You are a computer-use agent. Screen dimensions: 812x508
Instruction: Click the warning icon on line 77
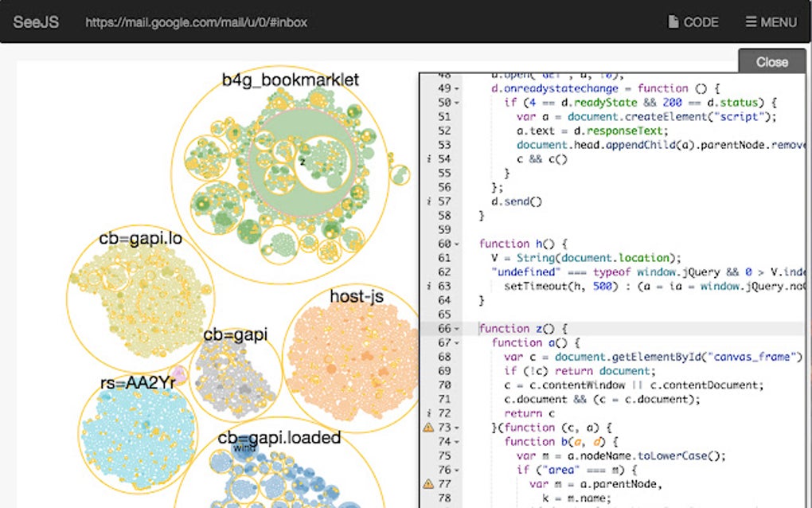[429, 483]
